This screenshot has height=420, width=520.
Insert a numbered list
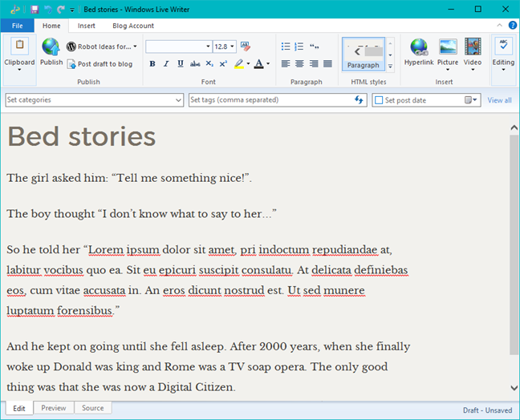point(299,46)
